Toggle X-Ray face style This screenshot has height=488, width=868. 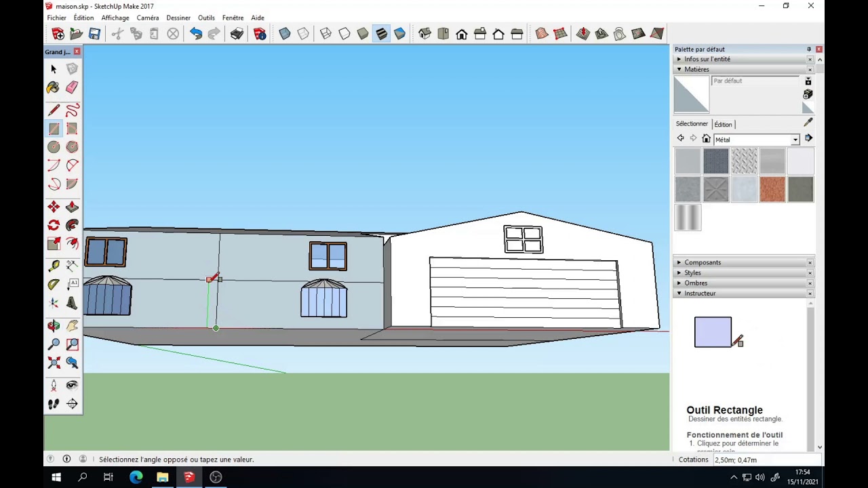click(285, 34)
